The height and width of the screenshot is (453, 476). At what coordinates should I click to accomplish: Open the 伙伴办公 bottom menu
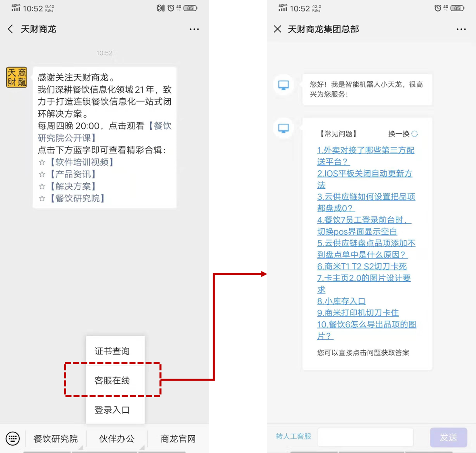point(117,439)
